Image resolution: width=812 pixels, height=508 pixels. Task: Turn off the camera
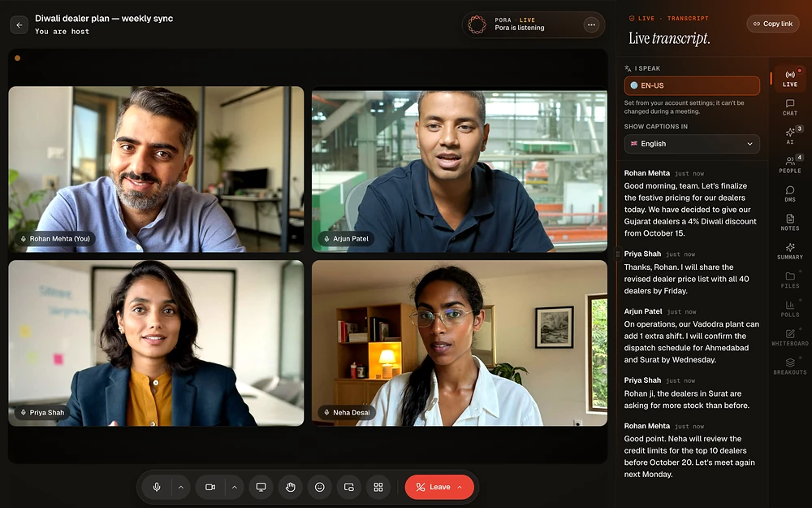click(210, 487)
